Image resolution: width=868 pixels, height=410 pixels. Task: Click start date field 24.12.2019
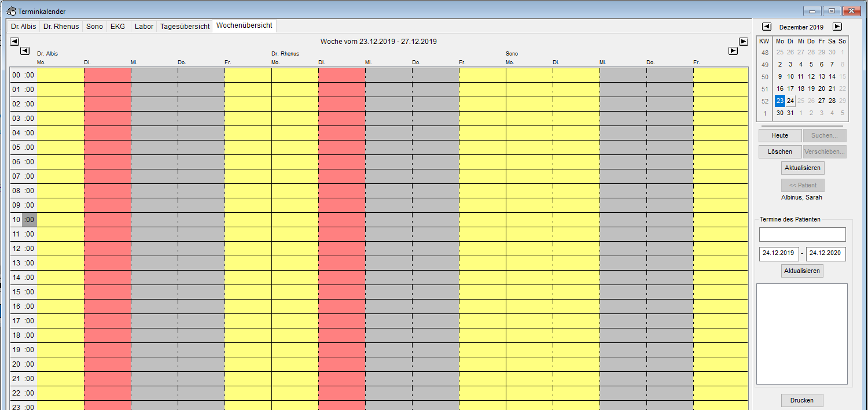[x=779, y=253]
